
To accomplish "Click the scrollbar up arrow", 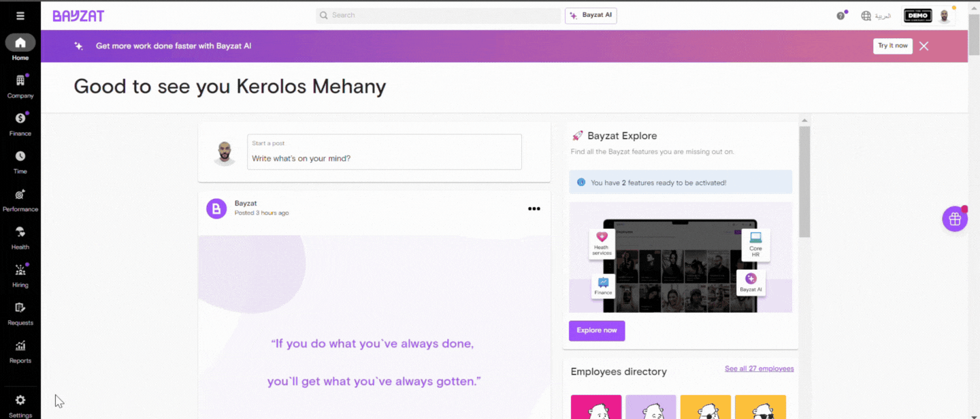I will tap(804, 121).
